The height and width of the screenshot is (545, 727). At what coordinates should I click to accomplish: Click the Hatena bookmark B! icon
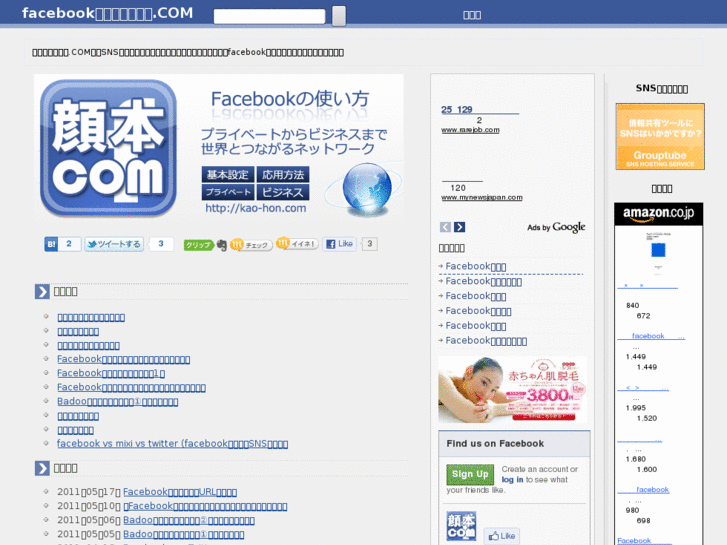coord(51,244)
